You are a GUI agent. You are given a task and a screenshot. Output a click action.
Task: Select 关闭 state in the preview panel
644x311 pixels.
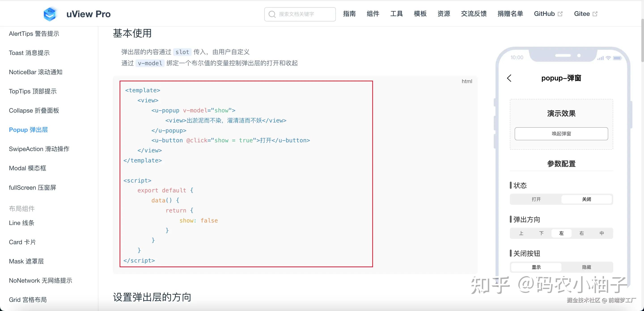point(587,199)
